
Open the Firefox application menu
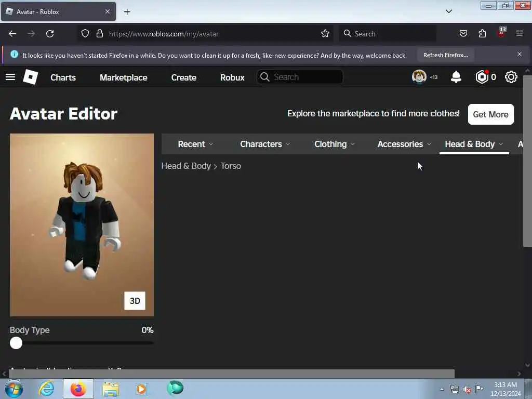click(x=520, y=33)
